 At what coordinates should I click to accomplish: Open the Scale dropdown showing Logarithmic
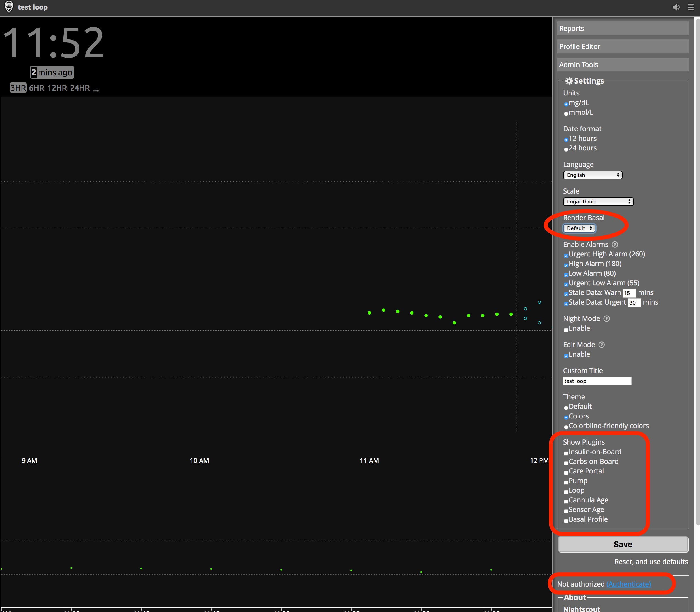(x=598, y=201)
